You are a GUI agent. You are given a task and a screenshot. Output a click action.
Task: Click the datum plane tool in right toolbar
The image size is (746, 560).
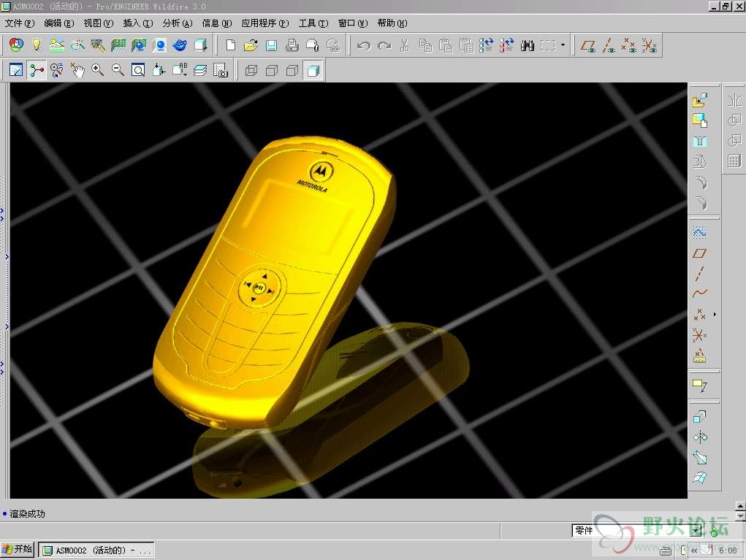click(x=700, y=253)
